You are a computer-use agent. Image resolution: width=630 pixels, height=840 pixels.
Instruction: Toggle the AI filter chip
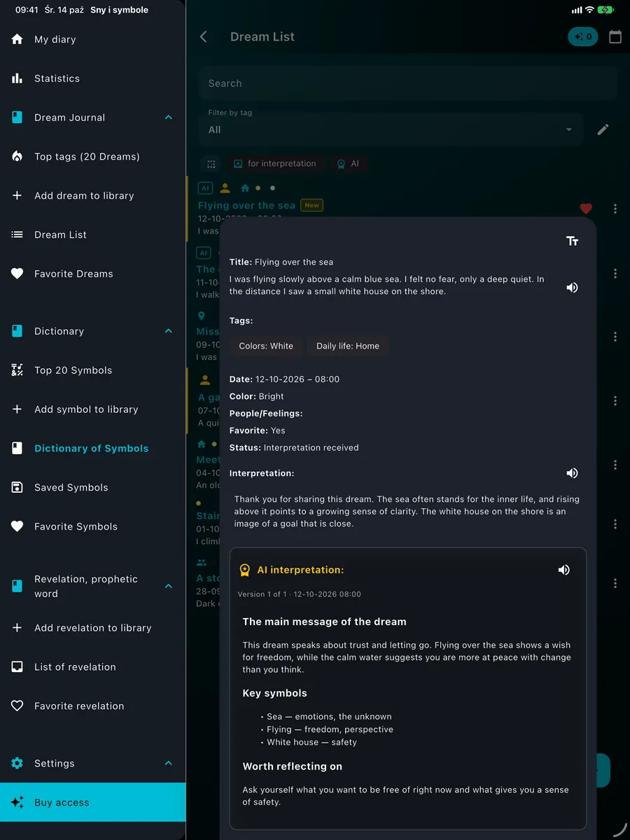tap(349, 164)
